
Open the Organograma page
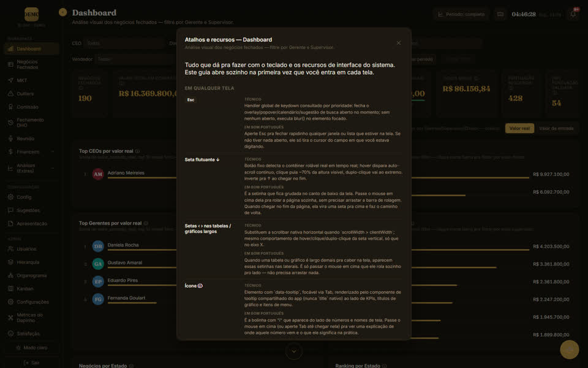click(31, 275)
